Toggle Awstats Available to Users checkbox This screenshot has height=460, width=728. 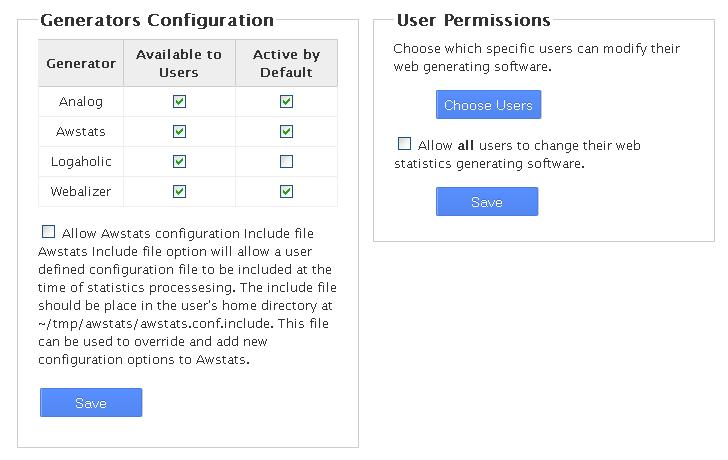179,131
